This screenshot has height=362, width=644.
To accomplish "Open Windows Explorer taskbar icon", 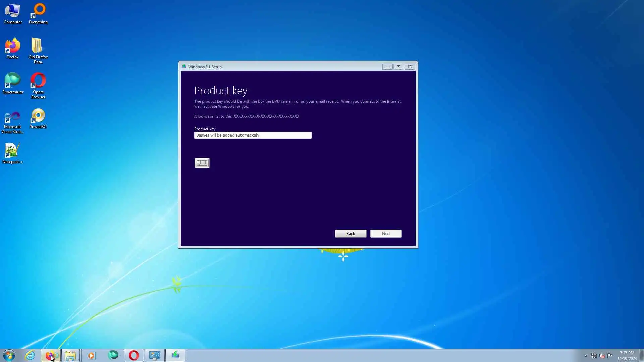I will pyautogui.click(x=70, y=355).
